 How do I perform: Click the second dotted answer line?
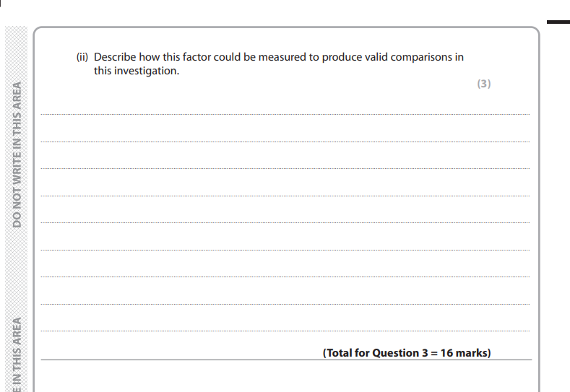coord(285,141)
